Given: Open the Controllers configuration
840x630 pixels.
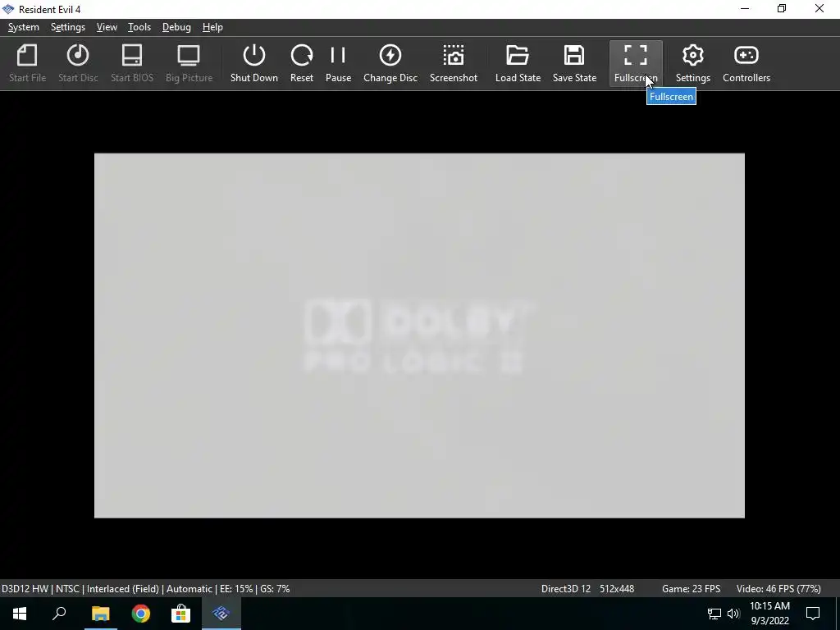Looking at the screenshot, I should (746, 63).
